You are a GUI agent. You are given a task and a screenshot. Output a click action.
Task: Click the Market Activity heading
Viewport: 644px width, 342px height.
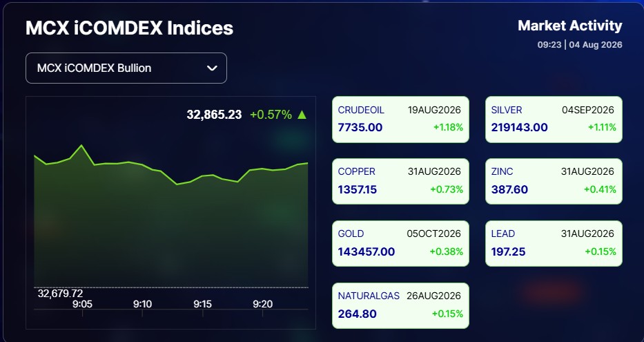pos(570,26)
